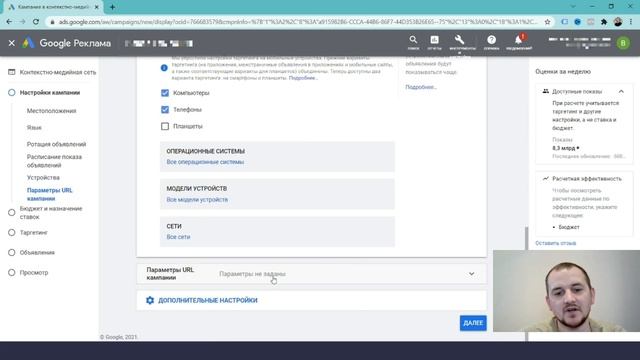Open Chrome three-dot menu
This screenshot has height=360, width=640.
(631, 22)
